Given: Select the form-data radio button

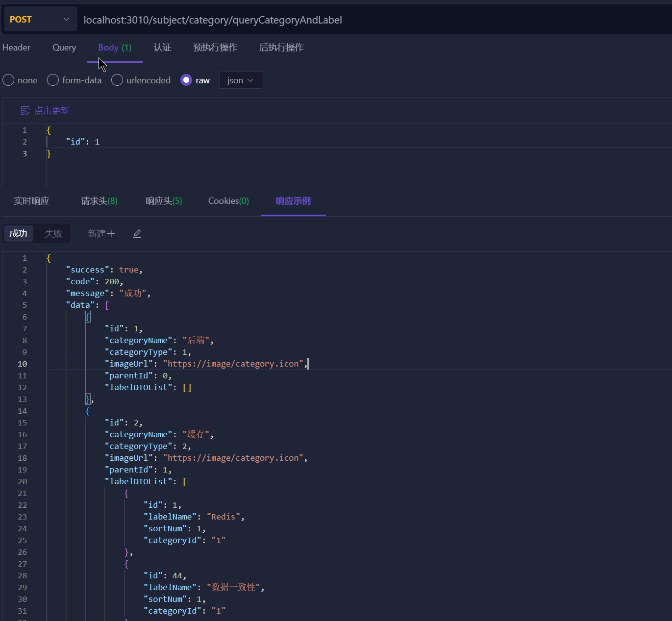Looking at the screenshot, I should point(53,80).
